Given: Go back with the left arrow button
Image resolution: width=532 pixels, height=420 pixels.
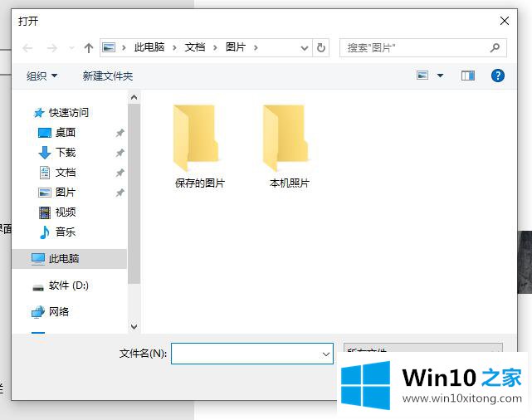Looking at the screenshot, I should [x=27, y=48].
